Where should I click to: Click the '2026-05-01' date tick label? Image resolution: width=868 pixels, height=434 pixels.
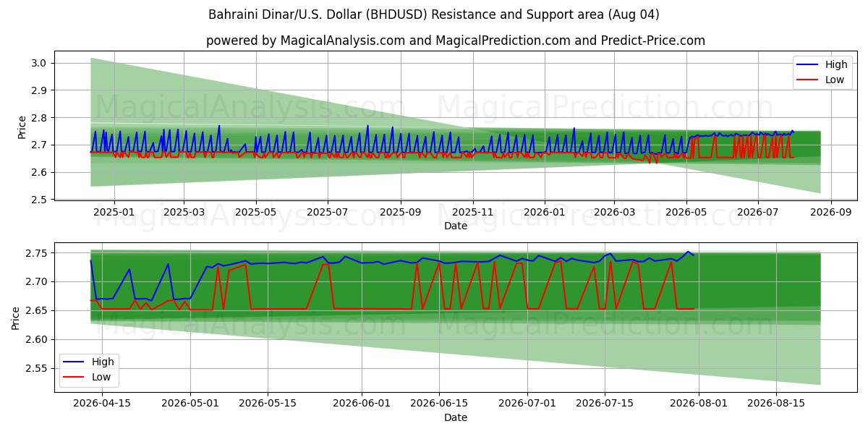pos(191,404)
